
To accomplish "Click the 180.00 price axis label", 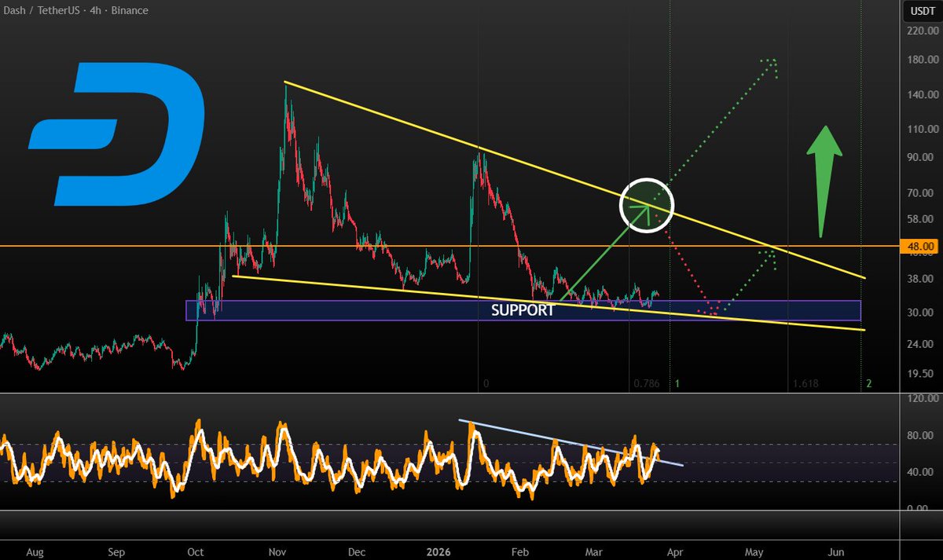I will pyautogui.click(x=924, y=60).
